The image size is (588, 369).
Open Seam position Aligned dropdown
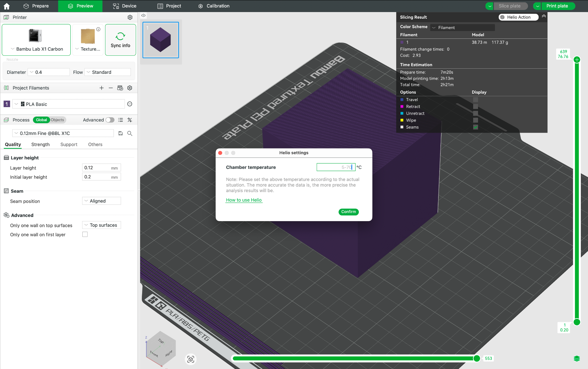tap(102, 201)
